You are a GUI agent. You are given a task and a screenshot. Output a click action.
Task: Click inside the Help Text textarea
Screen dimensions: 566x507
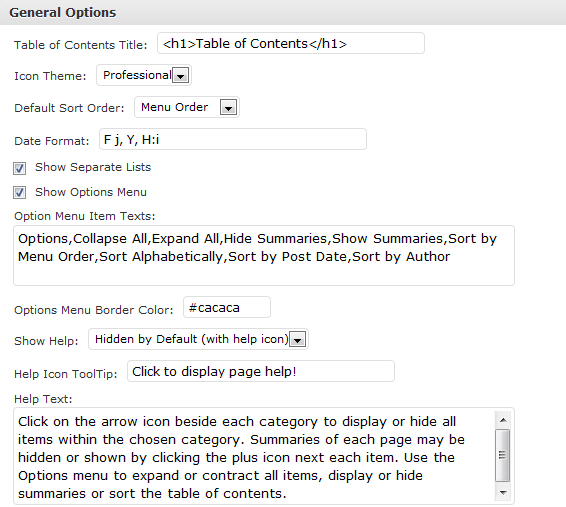coord(254,456)
